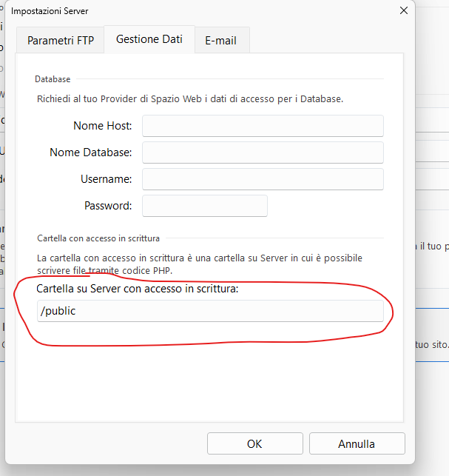449x476 pixels.
Task: Click into the Username field
Action: coord(263,179)
